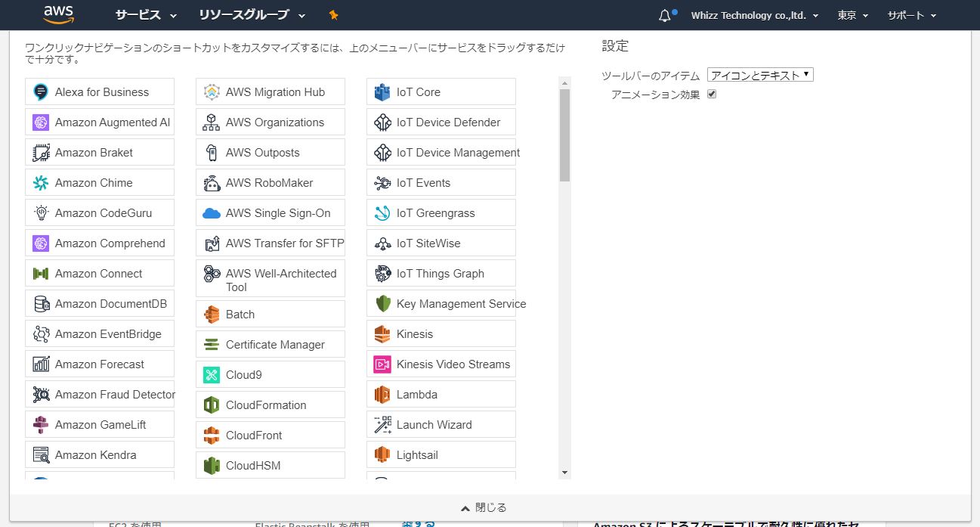Open the IoT Core service
The width and height of the screenshot is (980, 527).
coord(419,91)
